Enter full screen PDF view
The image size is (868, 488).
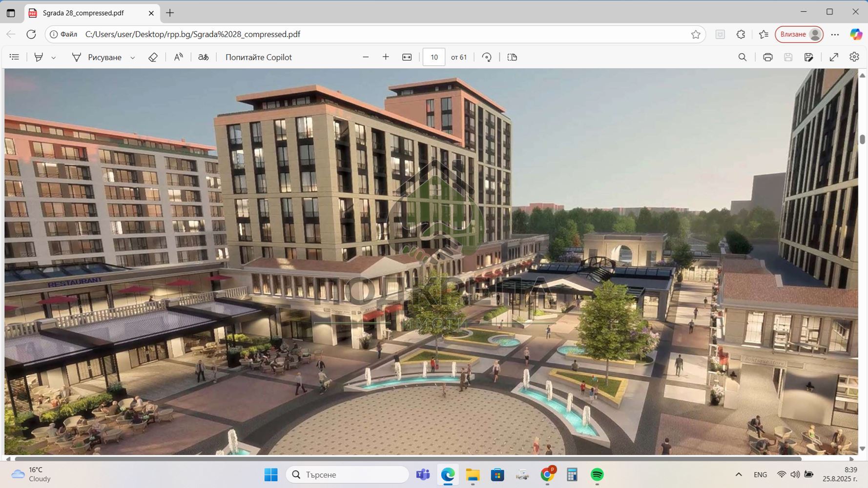[834, 57]
